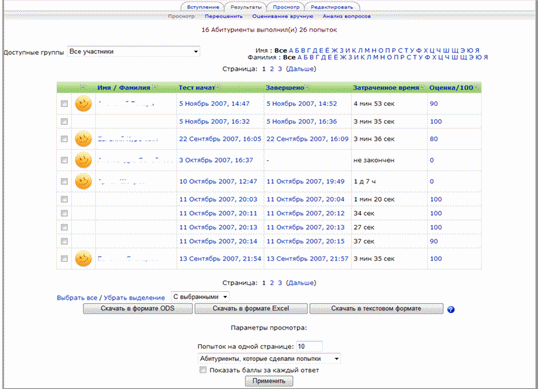Screen dimensions: 539x390
Task: Tick the checkbox for the 5 Ноябрь 16:32 attempt
Action: tap(64, 121)
